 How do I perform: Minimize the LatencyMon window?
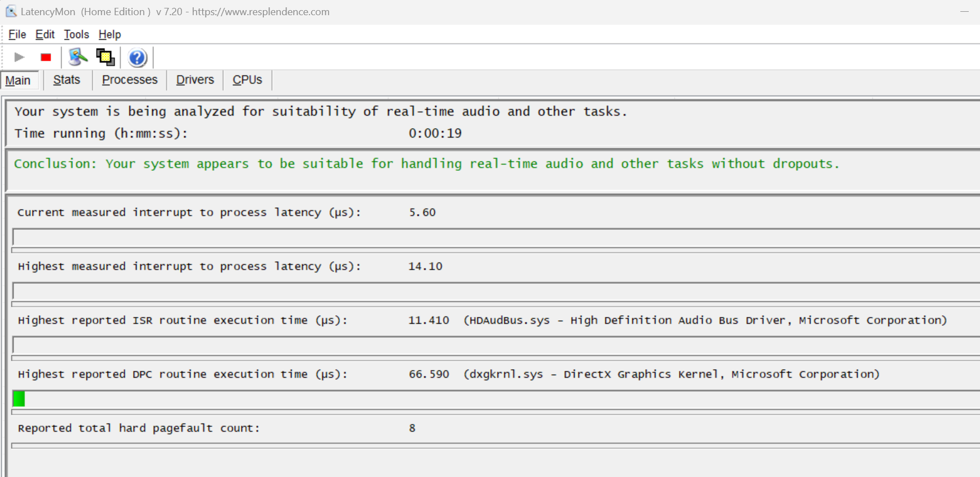[965, 11]
